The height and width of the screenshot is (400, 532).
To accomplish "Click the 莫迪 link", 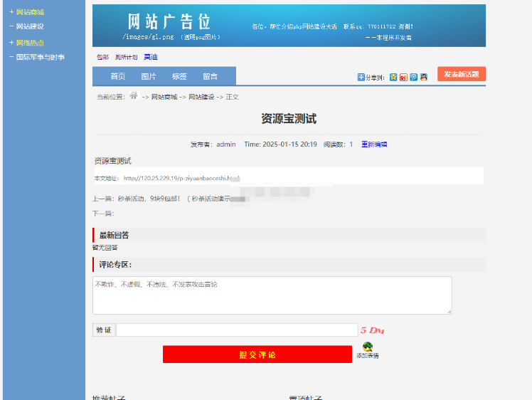I will point(151,57).
